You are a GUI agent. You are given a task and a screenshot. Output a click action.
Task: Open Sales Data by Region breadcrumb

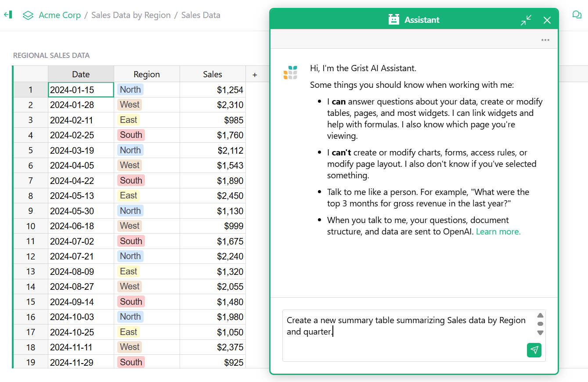(x=131, y=15)
